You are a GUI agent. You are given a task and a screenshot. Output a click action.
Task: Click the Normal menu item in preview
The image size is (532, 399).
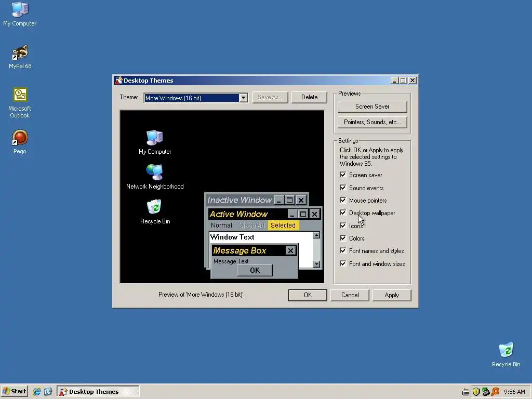coord(221,225)
